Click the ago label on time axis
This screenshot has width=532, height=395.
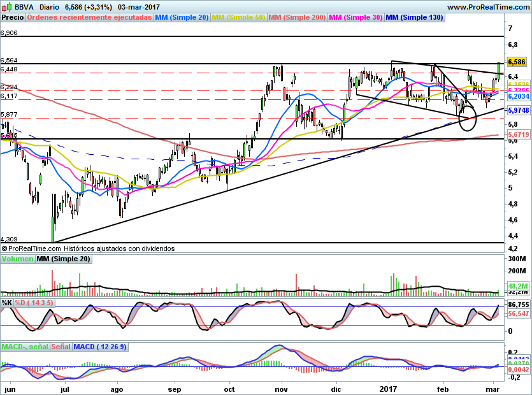coord(117,389)
